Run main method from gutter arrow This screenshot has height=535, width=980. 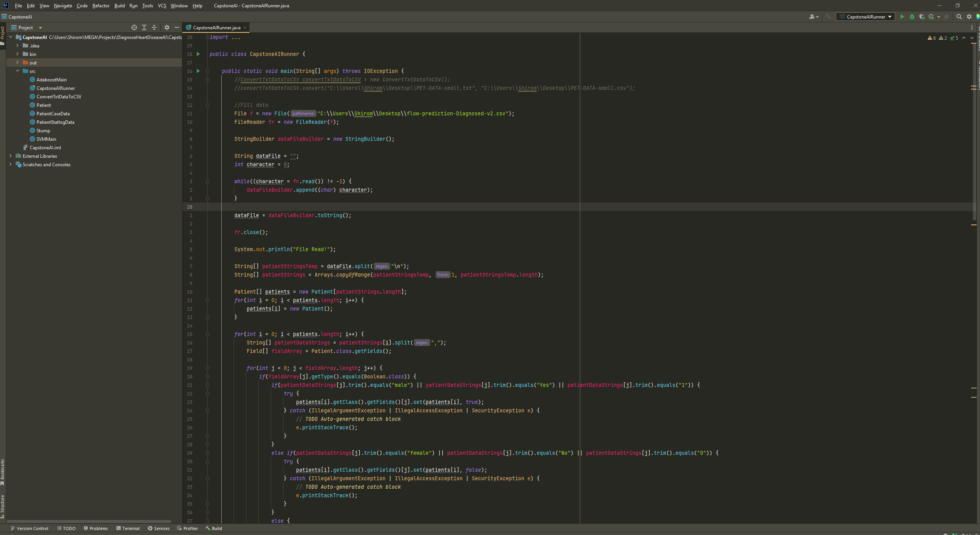click(198, 71)
